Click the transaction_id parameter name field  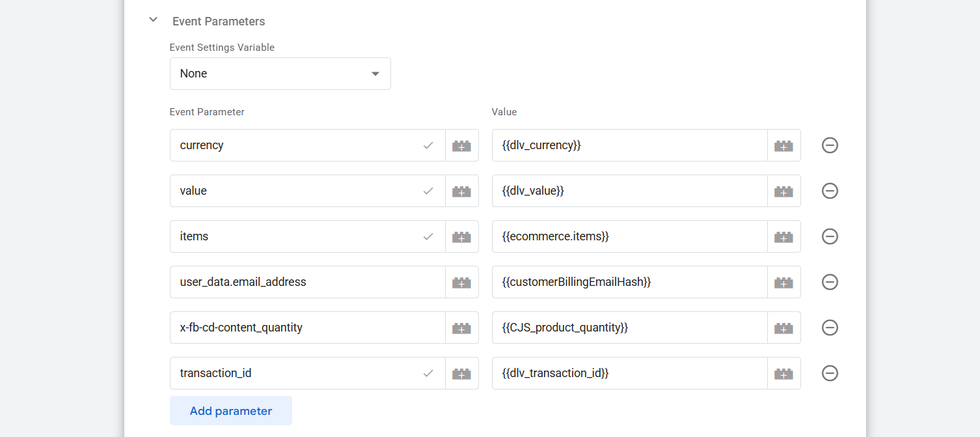pos(293,373)
